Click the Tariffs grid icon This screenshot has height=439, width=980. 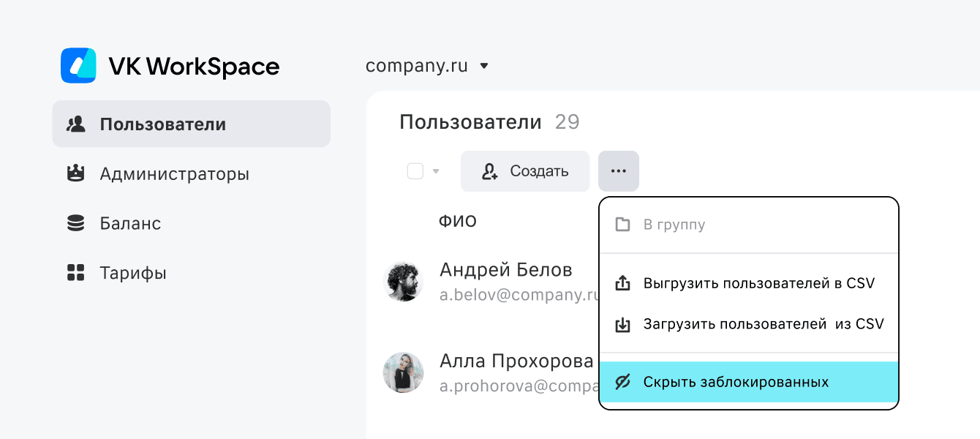[75, 273]
